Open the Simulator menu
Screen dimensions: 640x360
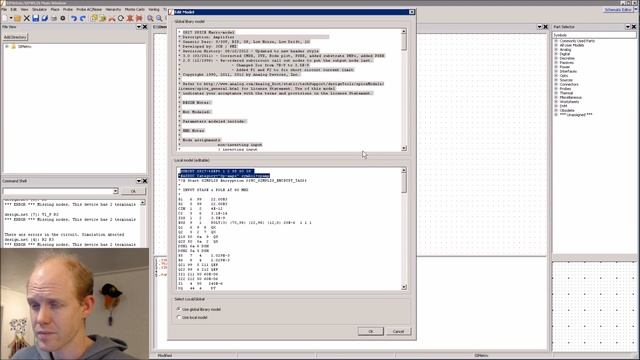point(39,9)
